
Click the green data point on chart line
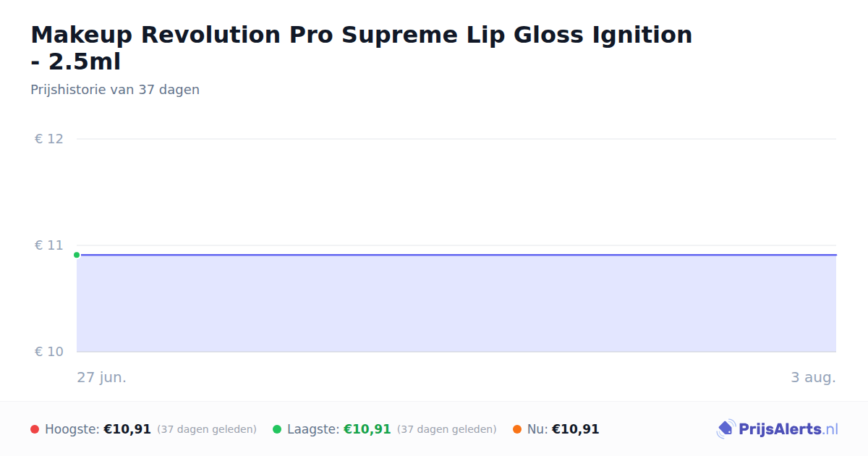[77, 255]
